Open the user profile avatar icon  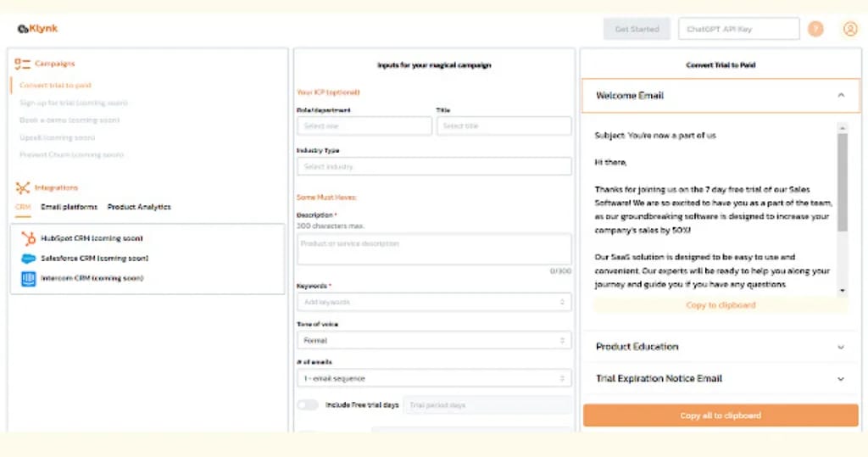coord(850,29)
